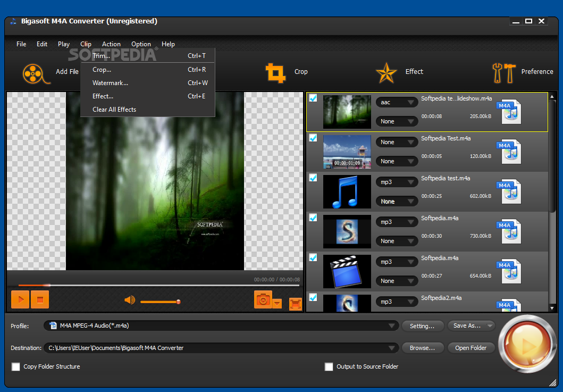Uncheck Softpedia test.m4a 602.00kB checkbox
This screenshot has height=392, width=563.
[x=313, y=178]
